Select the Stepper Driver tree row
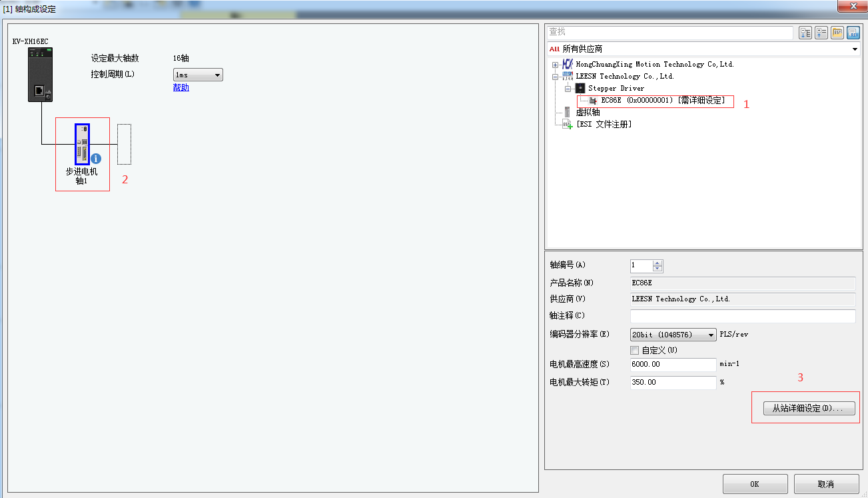Viewport: 868px width, 498px height. tap(616, 89)
